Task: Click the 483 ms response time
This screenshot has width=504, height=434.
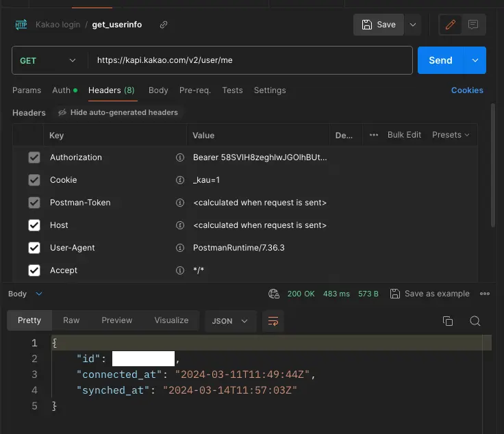Action: pyautogui.click(x=336, y=294)
